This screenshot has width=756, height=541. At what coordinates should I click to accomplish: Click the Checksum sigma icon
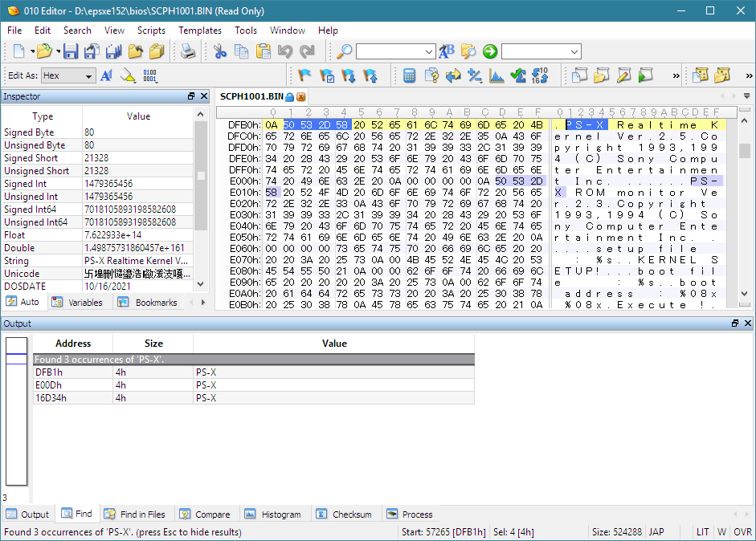click(518, 75)
